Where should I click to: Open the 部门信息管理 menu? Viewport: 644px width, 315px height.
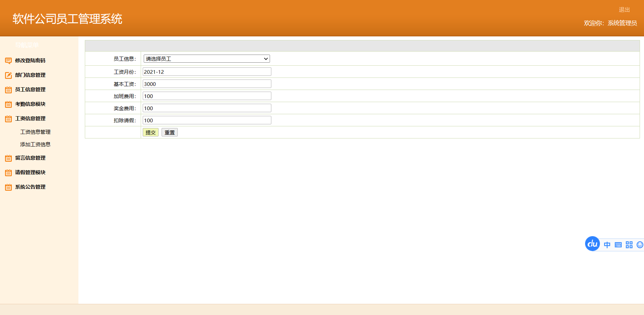[x=30, y=75]
